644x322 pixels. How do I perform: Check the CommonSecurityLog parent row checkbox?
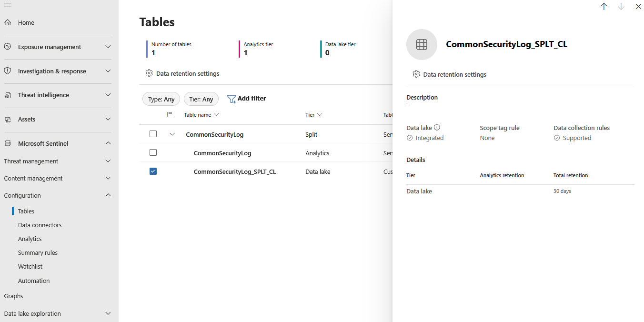pos(153,134)
